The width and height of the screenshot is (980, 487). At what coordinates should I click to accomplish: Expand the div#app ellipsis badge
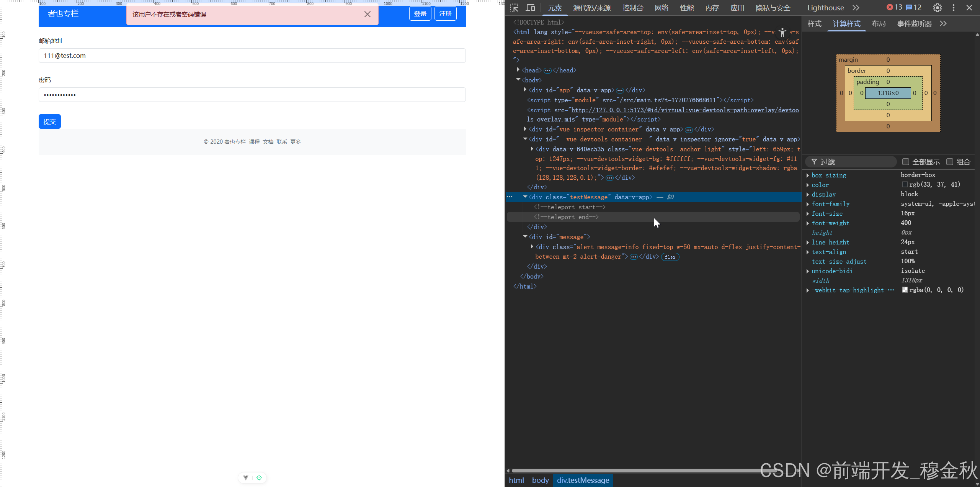620,90
